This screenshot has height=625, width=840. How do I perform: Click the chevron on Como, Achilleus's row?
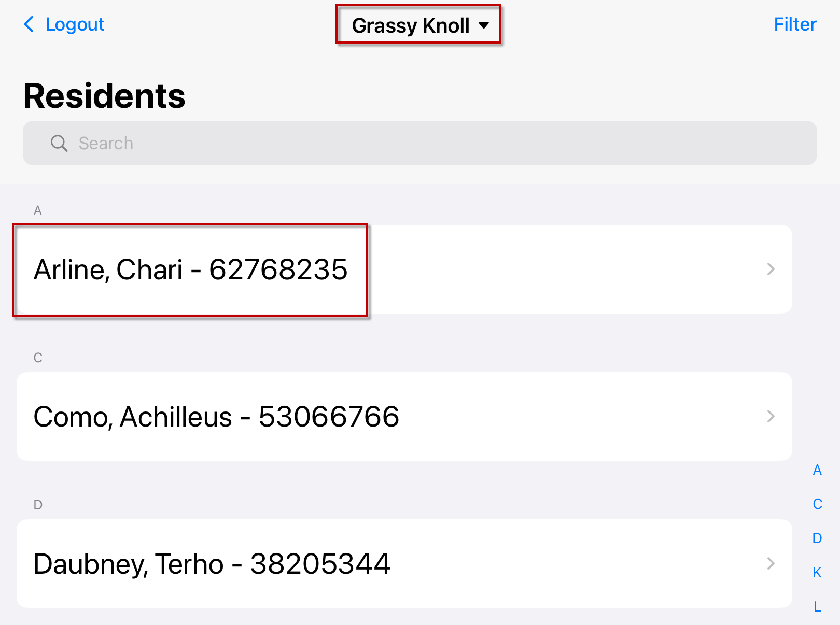pyautogui.click(x=772, y=416)
